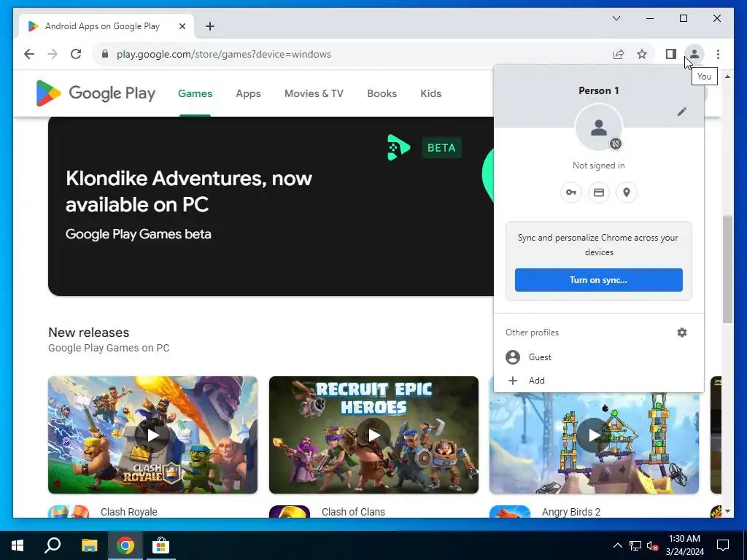Open File Explorer from taskbar
The width and height of the screenshot is (747, 560).
click(89, 545)
